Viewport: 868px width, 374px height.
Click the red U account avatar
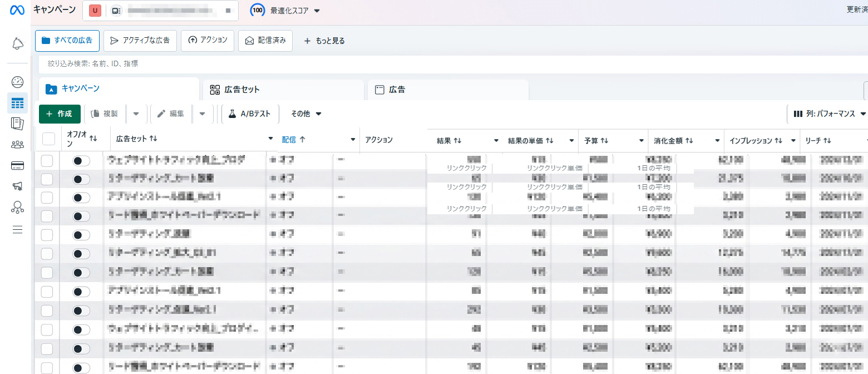pos(95,10)
